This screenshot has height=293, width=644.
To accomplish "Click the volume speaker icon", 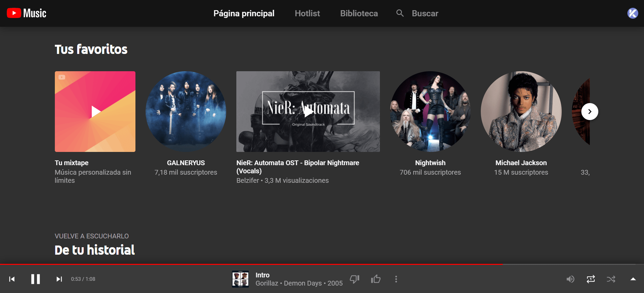I will [571, 279].
